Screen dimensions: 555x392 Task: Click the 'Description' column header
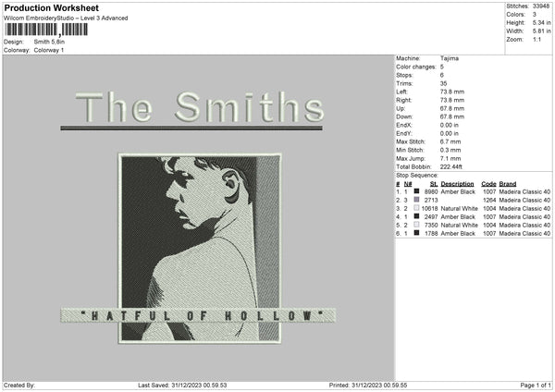457,184
